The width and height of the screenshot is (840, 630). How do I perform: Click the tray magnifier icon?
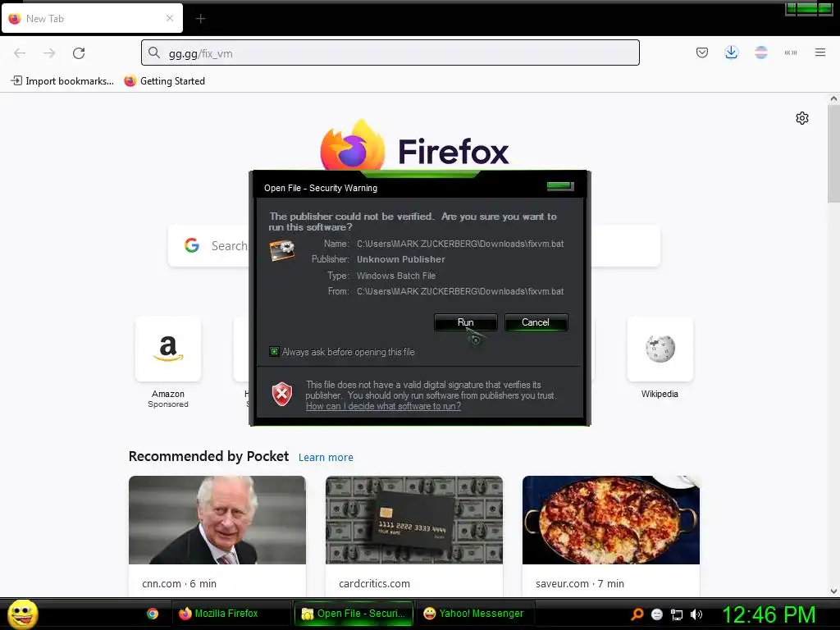(x=637, y=614)
